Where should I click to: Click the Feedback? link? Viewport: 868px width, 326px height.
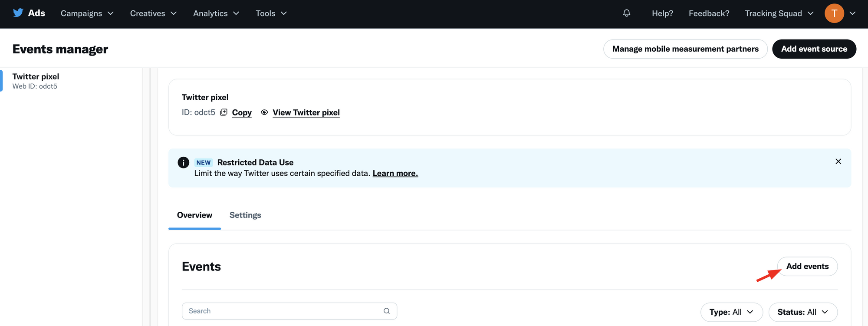pos(709,13)
